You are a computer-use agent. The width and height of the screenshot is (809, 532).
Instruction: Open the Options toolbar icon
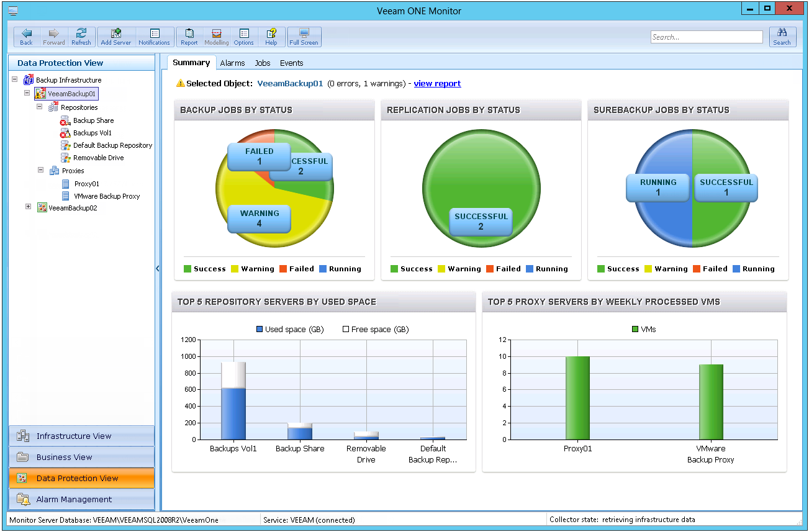[x=243, y=37]
